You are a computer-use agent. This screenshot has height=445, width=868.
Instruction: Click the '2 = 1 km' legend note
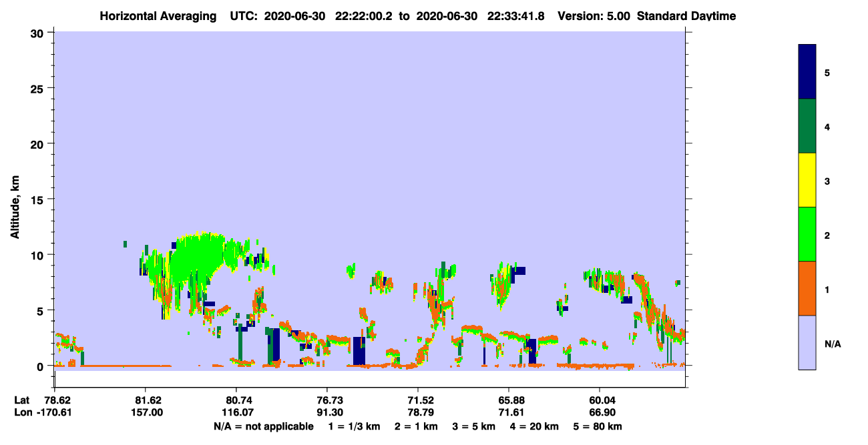pos(416,426)
